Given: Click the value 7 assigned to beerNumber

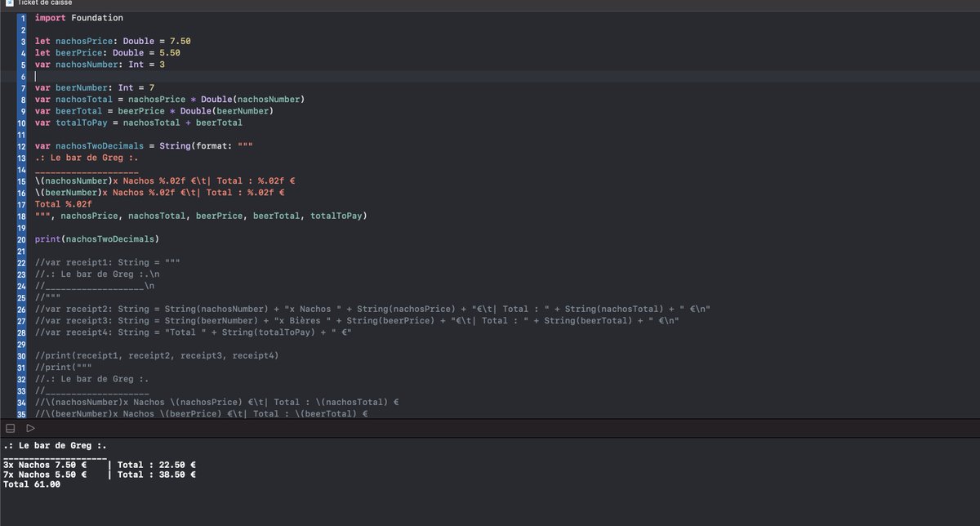Looking at the screenshot, I should point(152,87).
